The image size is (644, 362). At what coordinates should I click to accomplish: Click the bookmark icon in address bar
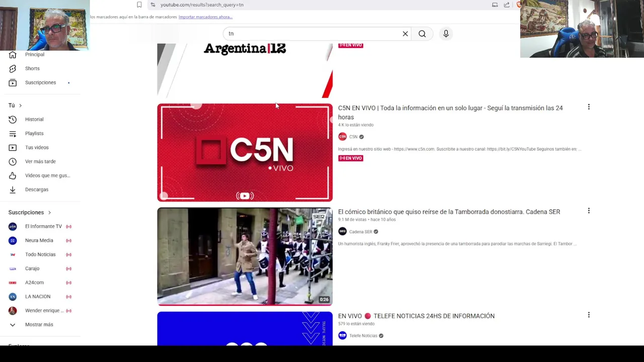[139, 5]
